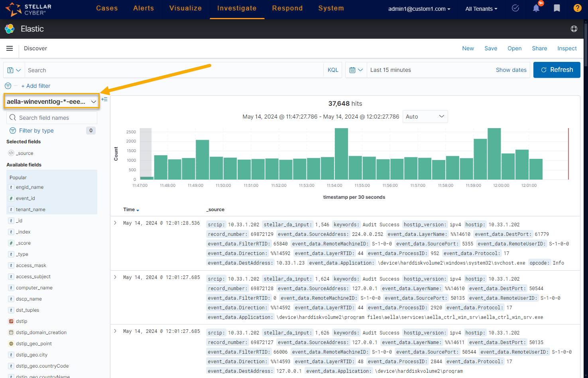Click the checkmark status icon in header
The image size is (588, 378).
pos(515,8)
